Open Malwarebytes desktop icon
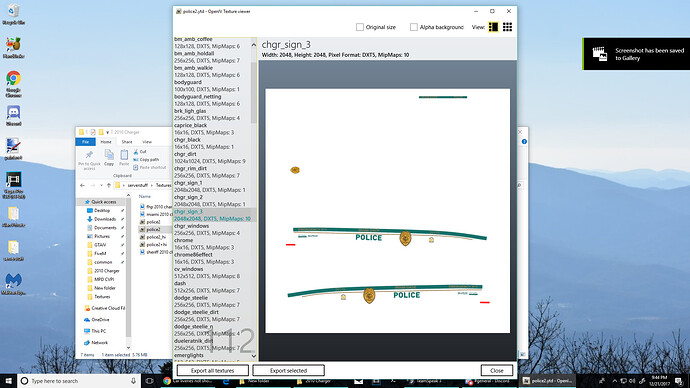The width and height of the screenshot is (690, 388). tap(14, 284)
